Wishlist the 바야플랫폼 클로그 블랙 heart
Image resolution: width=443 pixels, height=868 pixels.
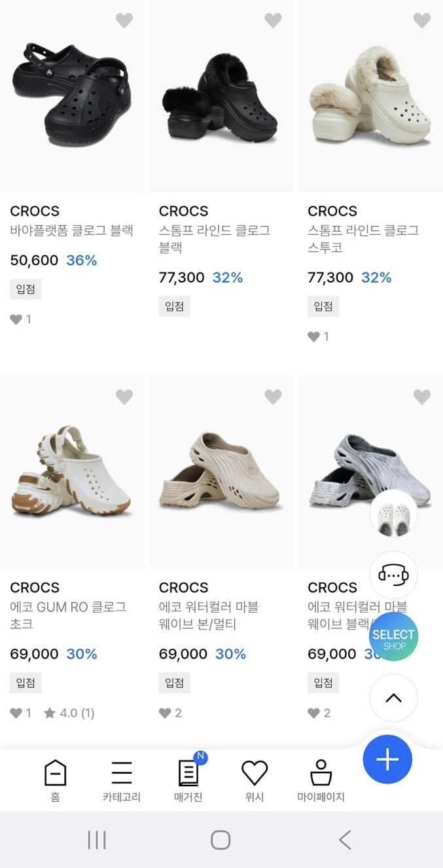pos(124,20)
